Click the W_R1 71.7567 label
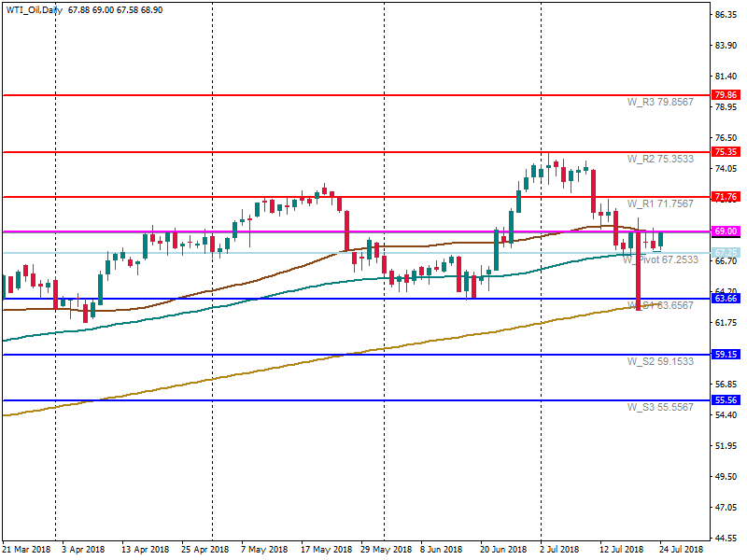This screenshot has height=560, width=747. tap(659, 203)
